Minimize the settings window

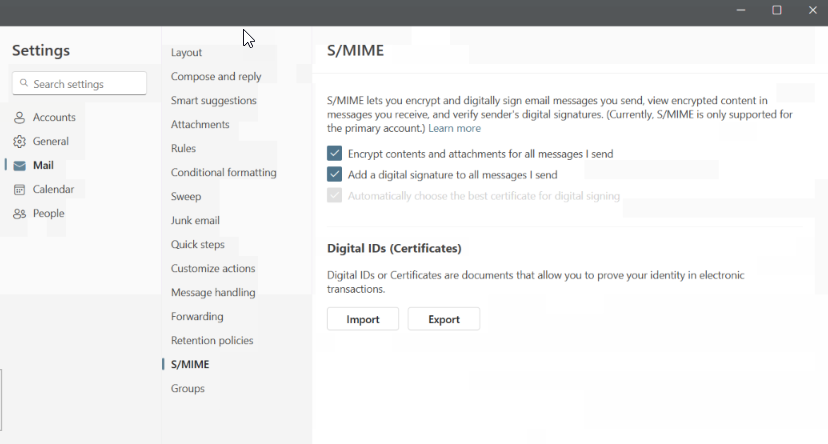[x=741, y=10]
